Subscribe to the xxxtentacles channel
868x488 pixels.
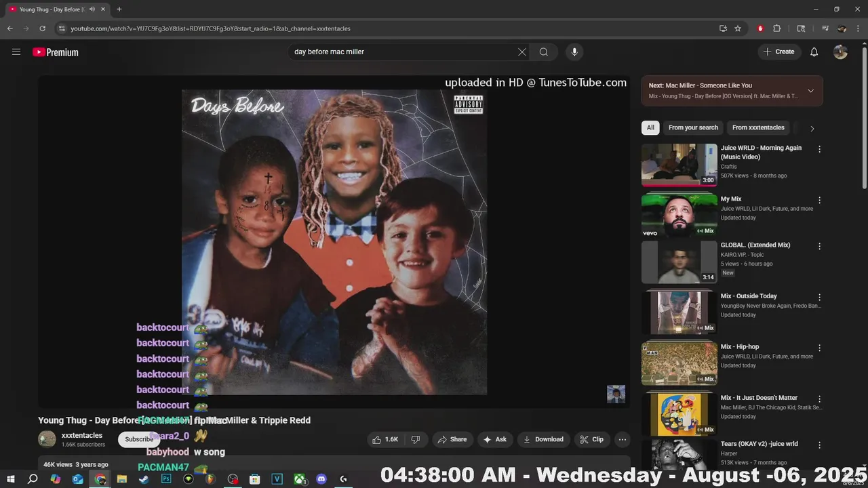coord(139,439)
